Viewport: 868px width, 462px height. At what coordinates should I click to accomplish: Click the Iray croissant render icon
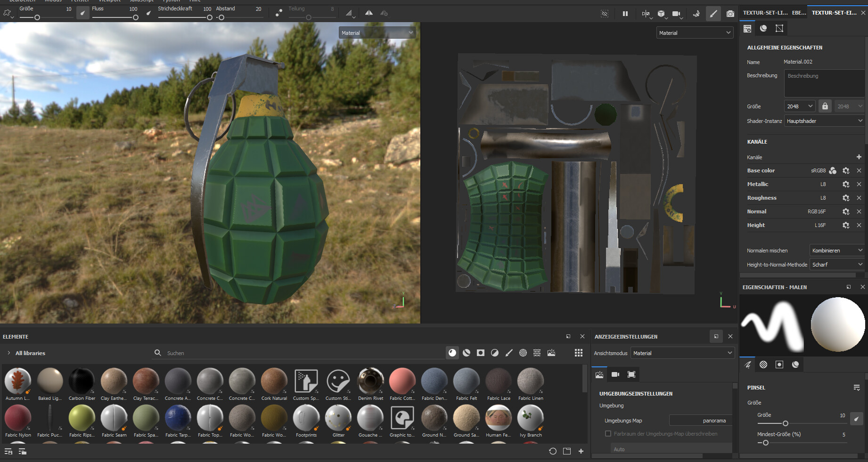(696, 14)
